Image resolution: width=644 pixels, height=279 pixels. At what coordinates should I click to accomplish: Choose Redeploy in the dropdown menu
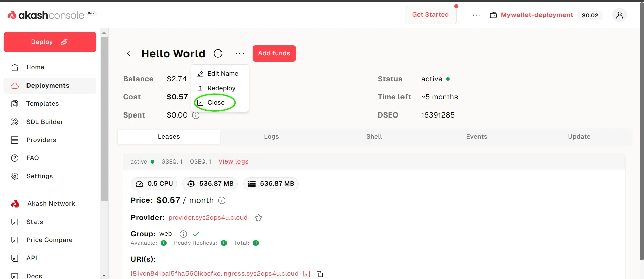point(221,88)
